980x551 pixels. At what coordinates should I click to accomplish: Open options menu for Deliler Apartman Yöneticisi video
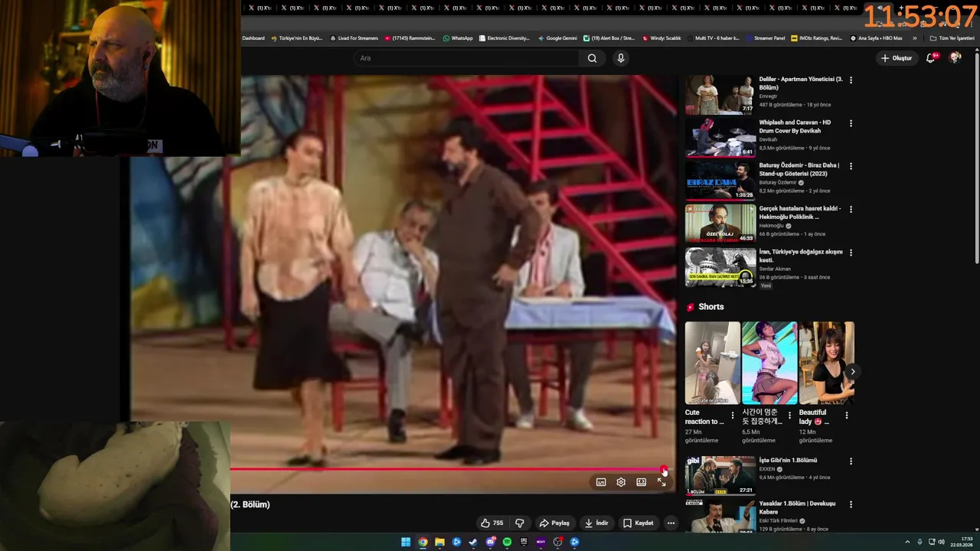851,80
